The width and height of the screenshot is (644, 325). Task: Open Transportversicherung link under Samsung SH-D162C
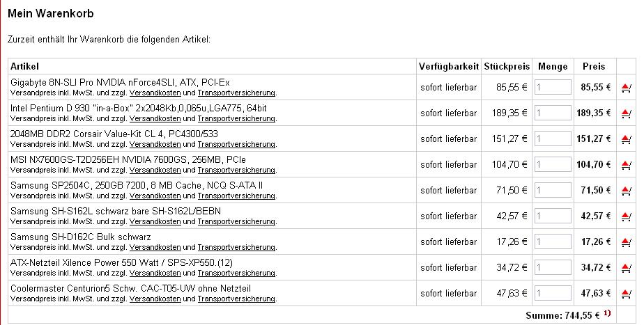click(x=236, y=248)
